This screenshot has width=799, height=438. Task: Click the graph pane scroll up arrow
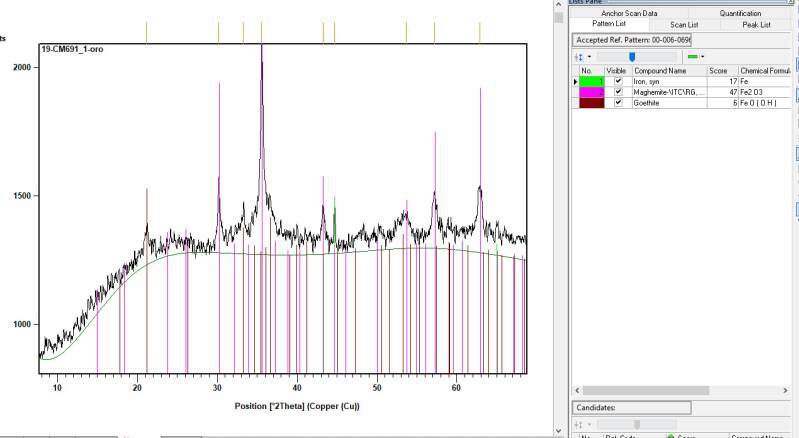[x=558, y=4]
